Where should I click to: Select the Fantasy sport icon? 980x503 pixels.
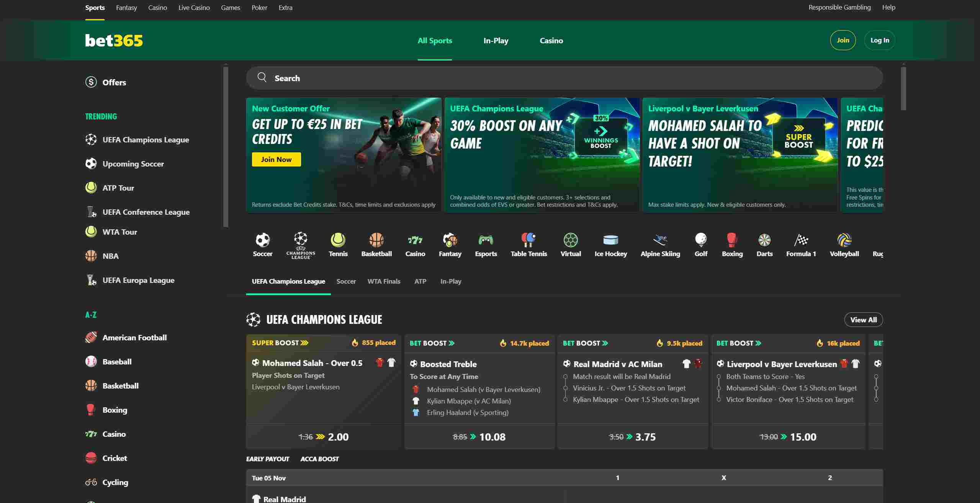tap(450, 245)
